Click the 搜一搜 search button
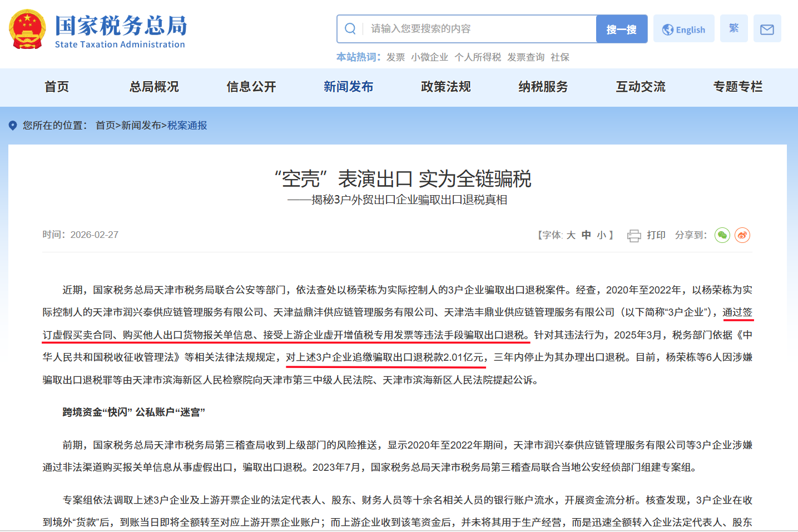 [621, 28]
